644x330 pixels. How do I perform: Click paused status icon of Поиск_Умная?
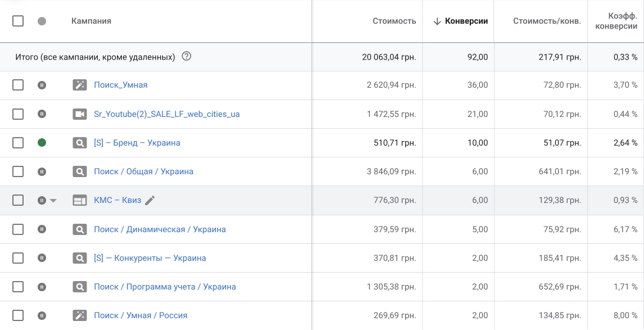point(42,85)
